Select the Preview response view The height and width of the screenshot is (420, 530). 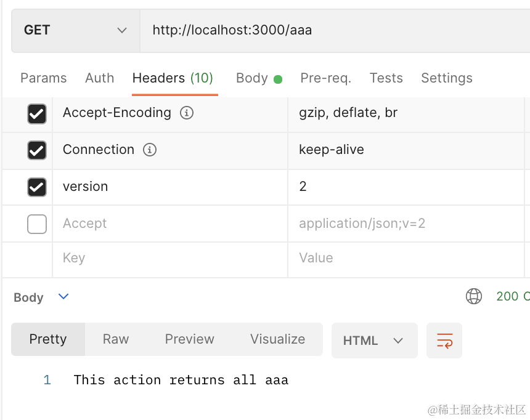(189, 339)
